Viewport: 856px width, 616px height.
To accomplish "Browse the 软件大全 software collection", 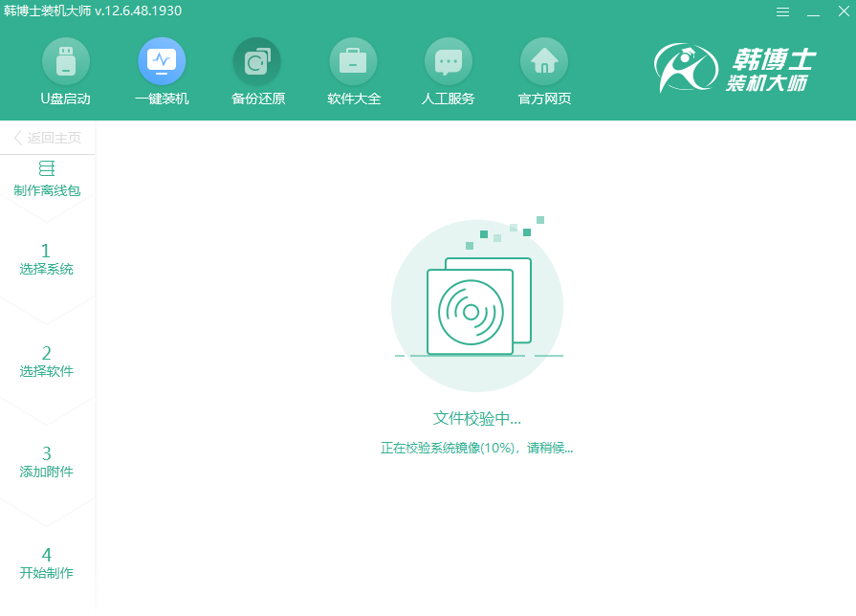I will (x=353, y=72).
